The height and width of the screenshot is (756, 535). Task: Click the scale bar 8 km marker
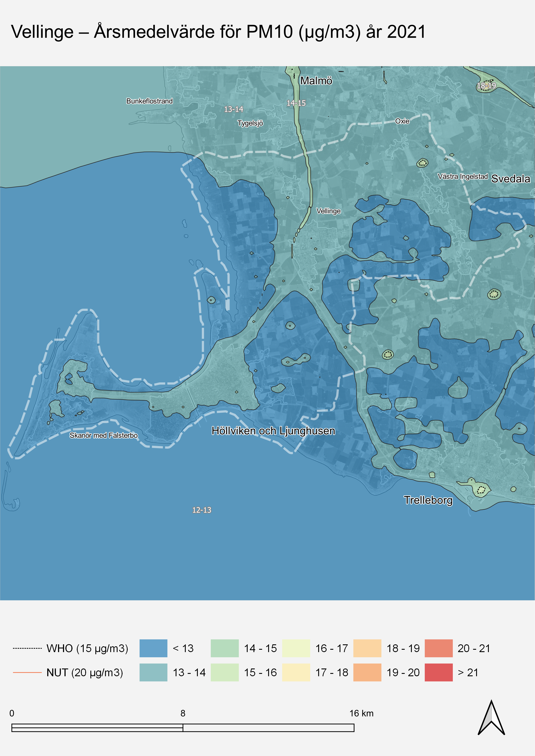[183, 713]
